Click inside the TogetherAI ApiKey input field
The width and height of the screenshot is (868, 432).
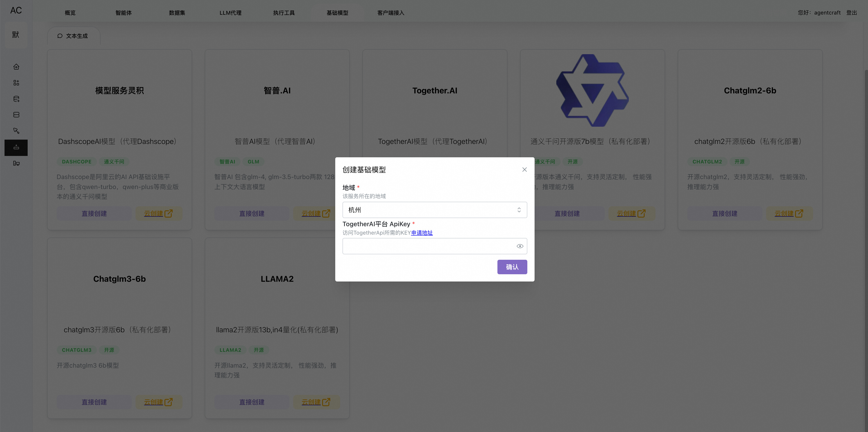point(428,246)
